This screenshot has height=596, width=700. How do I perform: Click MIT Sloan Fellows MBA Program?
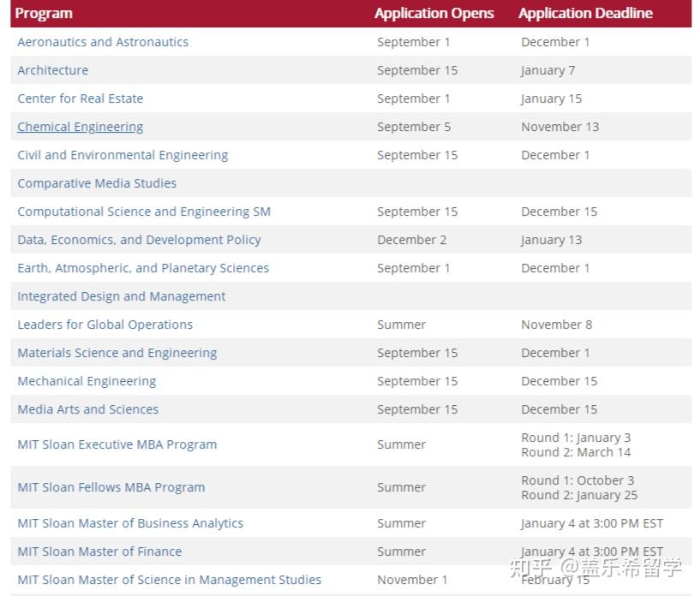[x=111, y=487]
